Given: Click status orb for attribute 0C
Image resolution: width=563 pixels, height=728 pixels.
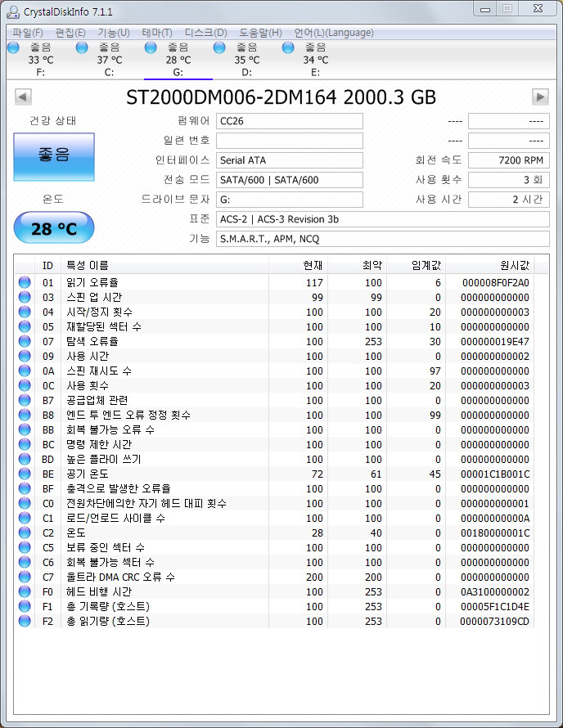Looking at the screenshot, I should pyautogui.click(x=25, y=385).
